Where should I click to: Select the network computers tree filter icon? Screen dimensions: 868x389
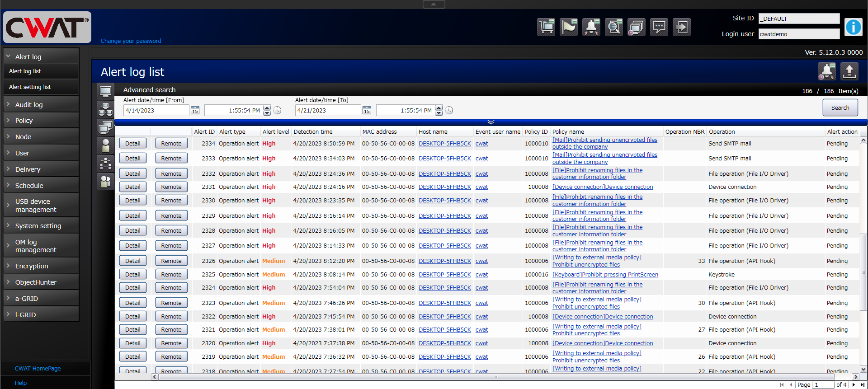point(106,109)
